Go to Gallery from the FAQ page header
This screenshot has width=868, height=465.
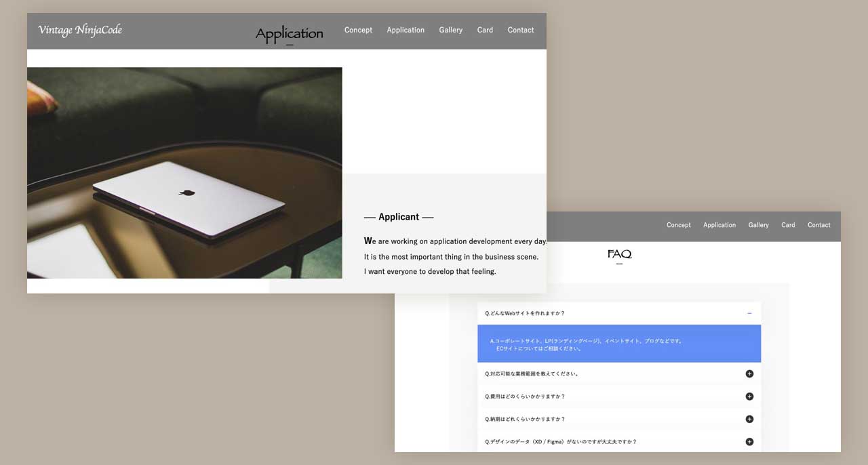(758, 225)
